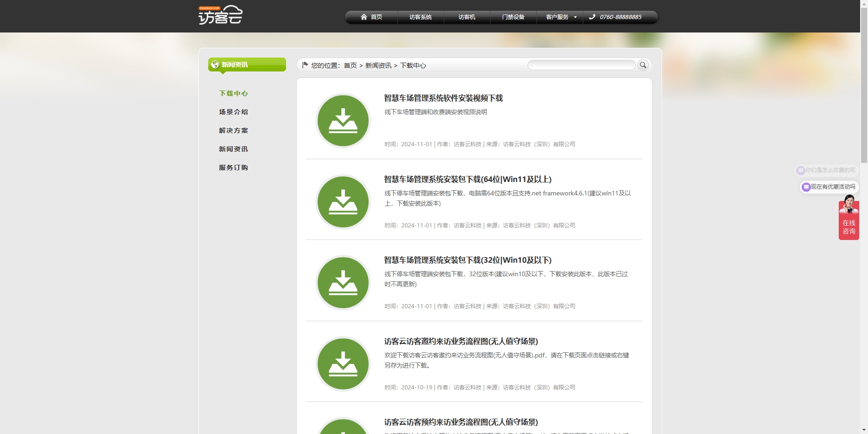The height and width of the screenshot is (434, 868).
Task: Click download icon for 64位 Win11 installer entry
Action: (343, 202)
